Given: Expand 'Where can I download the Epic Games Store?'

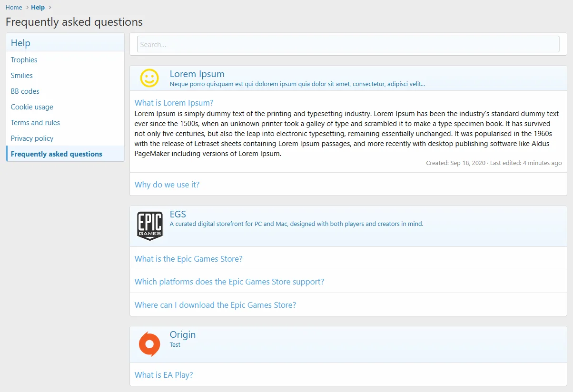Looking at the screenshot, I should (x=215, y=305).
